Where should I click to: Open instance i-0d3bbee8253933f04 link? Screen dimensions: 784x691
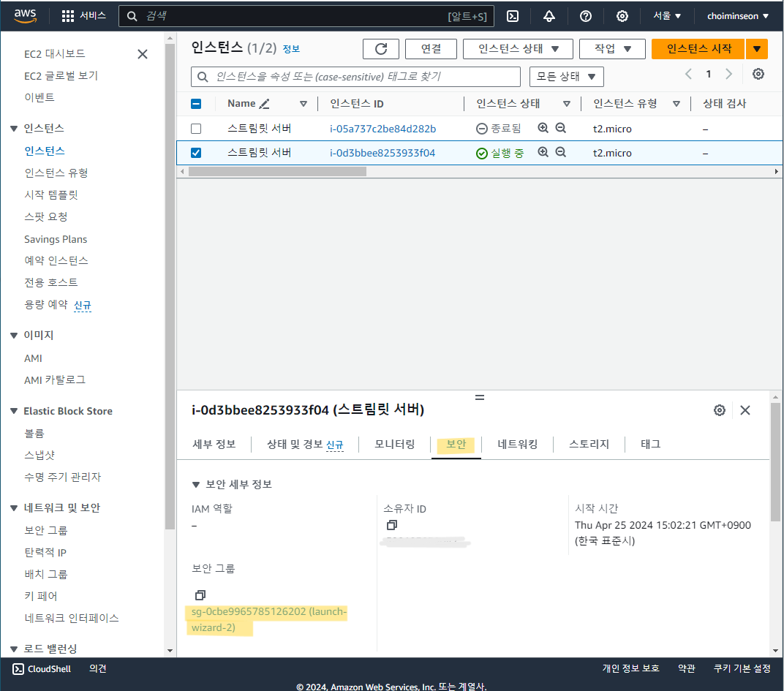[x=382, y=153]
